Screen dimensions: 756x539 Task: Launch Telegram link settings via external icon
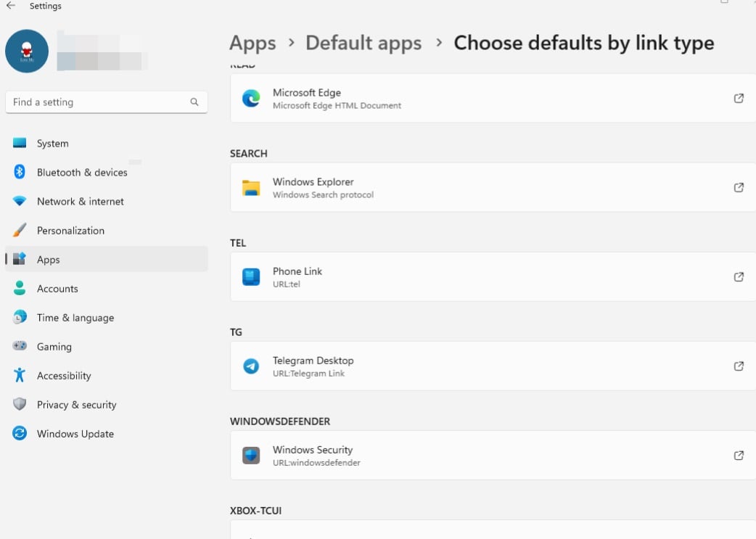point(739,366)
